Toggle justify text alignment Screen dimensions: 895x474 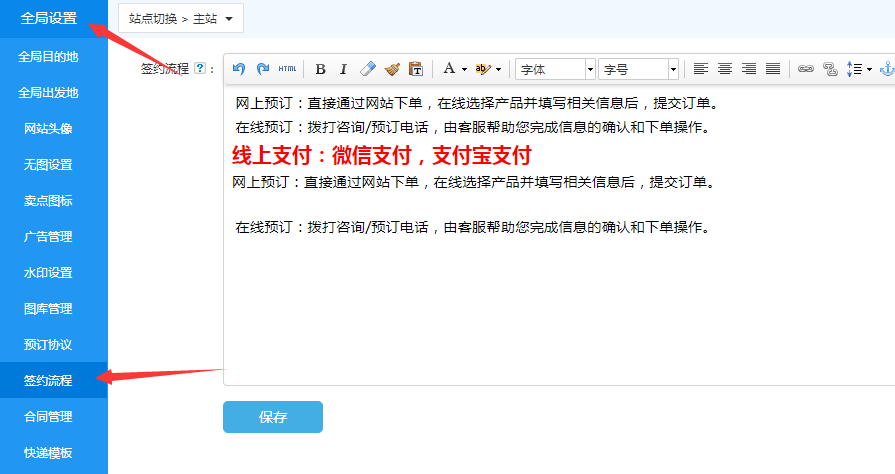[x=773, y=69]
